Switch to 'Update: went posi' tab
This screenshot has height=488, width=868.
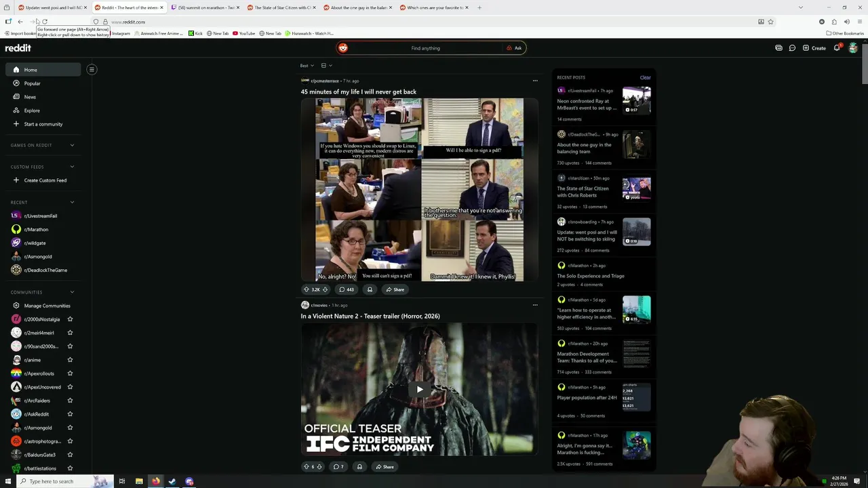tap(52, 7)
